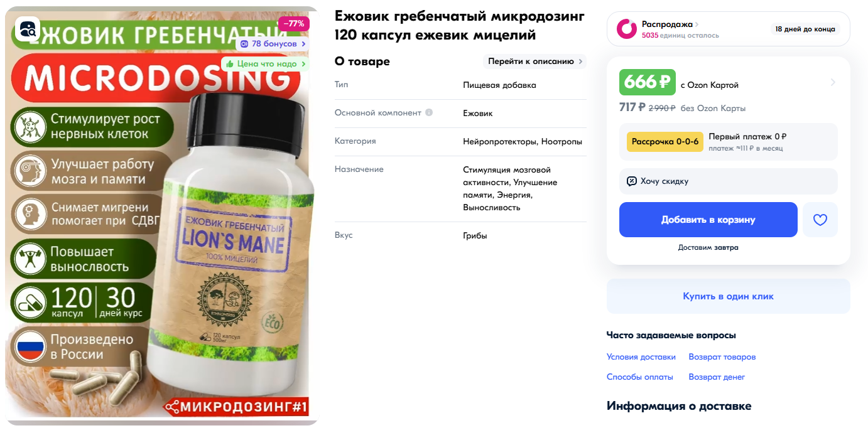Click the Ozon sale logo icon
The height and width of the screenshot is (428, 868).
tap(627, 29)
